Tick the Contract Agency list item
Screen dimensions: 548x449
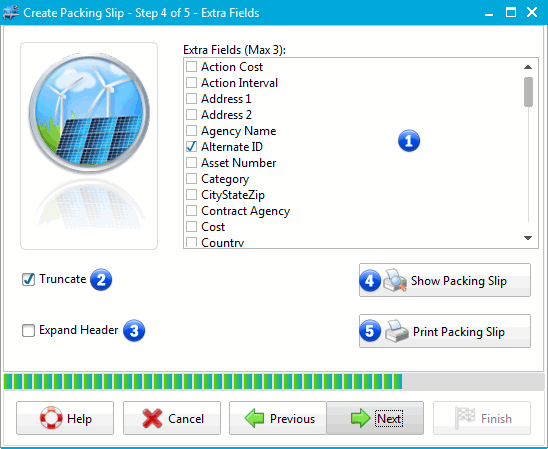[x=192, y=211]
